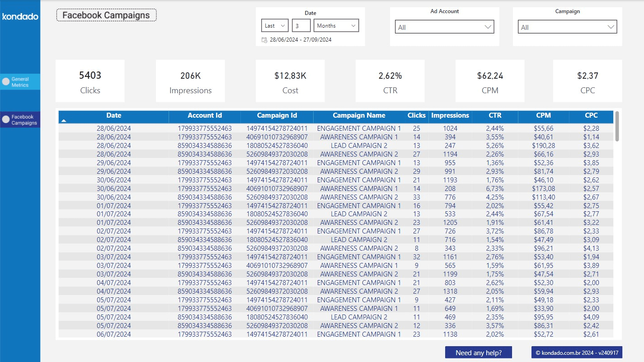Open the Campaign filter dropdown
Image resolution: width=644 pixels, height=362 pixels.
(567, 27)
